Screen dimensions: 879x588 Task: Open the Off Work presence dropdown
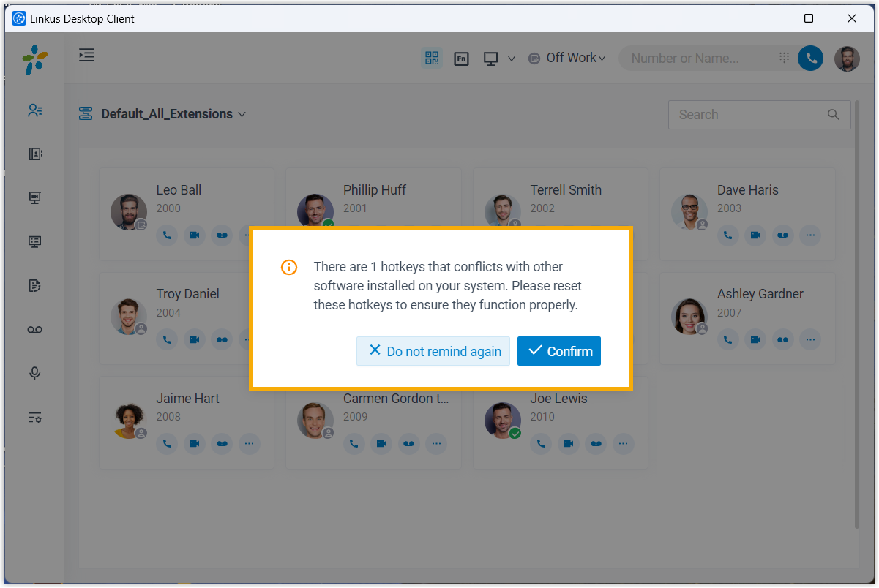[x=567, y=58]
